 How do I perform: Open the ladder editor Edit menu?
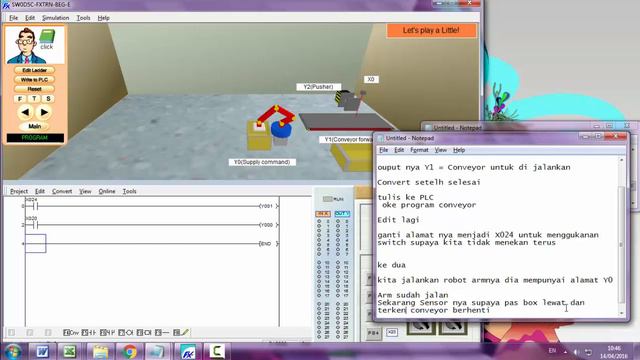pyautogui.click(x=40, y=191)
